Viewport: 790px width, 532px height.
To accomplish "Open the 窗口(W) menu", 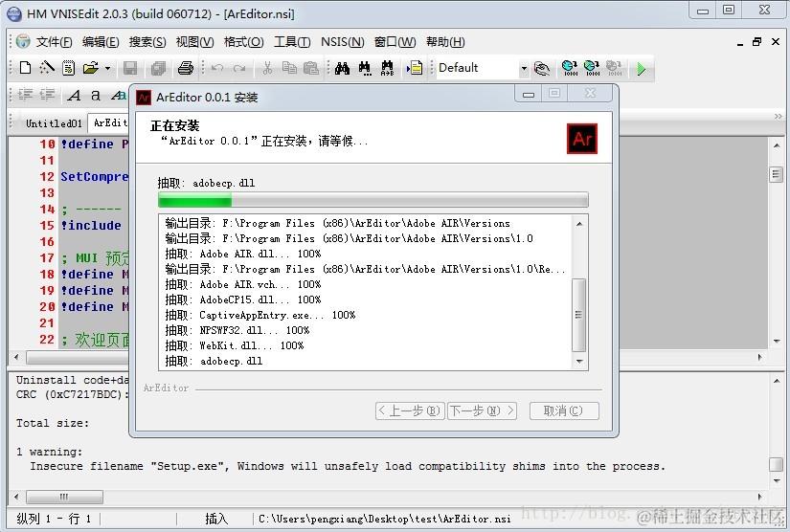I will tap(395, 42).
